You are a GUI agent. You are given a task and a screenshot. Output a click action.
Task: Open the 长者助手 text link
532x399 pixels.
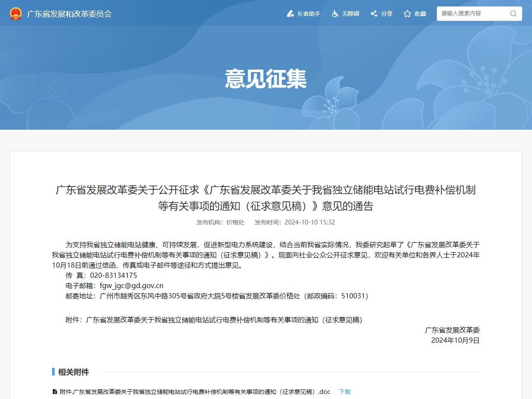309,14
